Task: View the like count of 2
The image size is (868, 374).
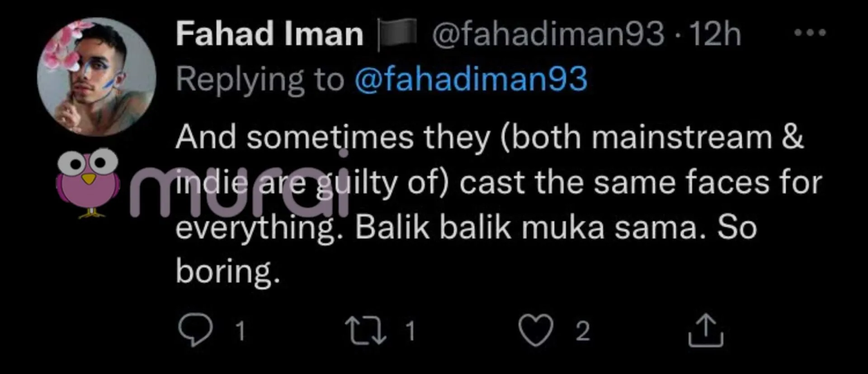Action: point(583,331)
